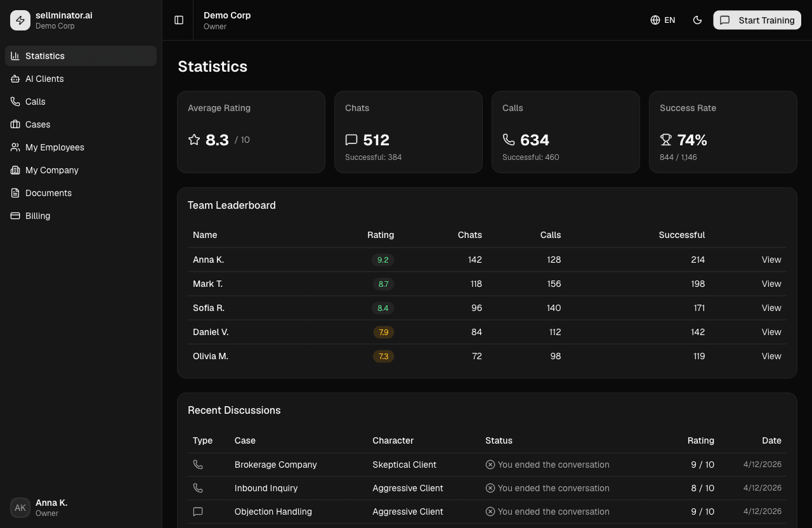
Task: Click the 8.7 rating badge
Action: click(x=383, y=284)
